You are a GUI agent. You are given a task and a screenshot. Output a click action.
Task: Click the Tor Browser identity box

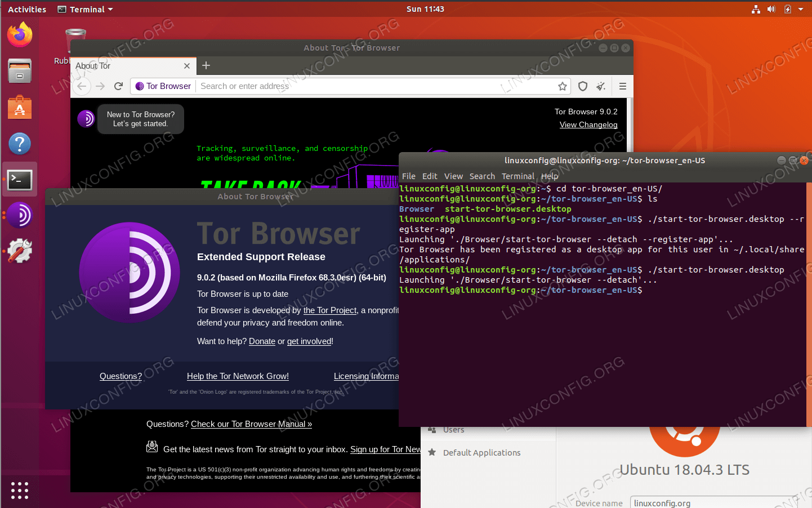(163, 86)
